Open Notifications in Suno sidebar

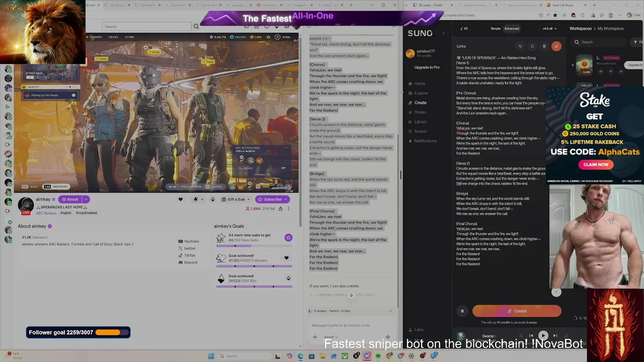(x=422, y=141)
